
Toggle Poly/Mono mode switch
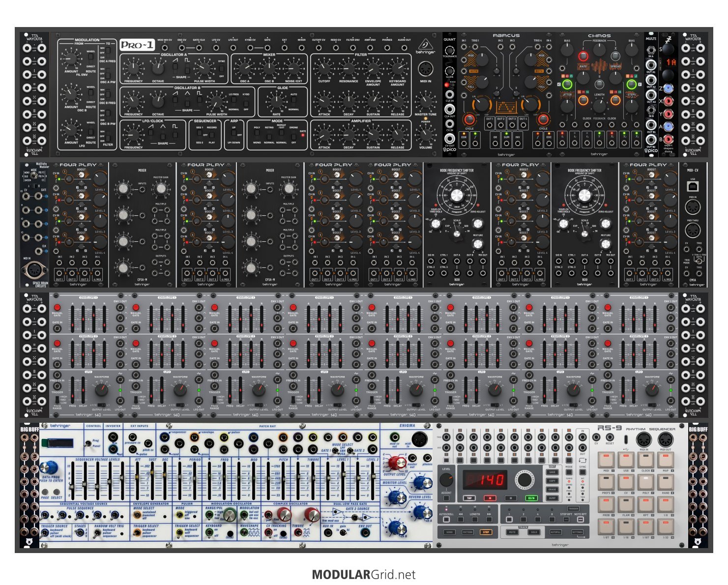(257, 135)
